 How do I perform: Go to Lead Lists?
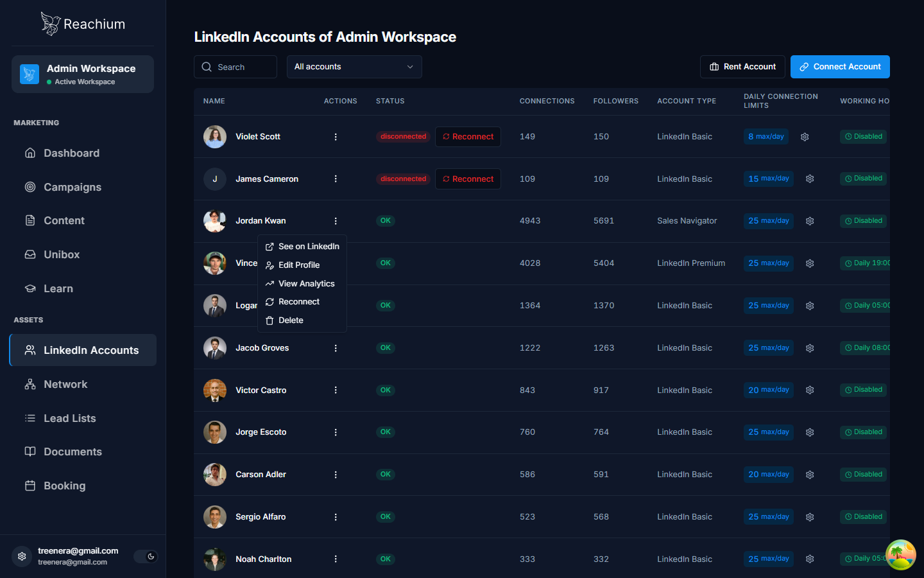pos(83,418)
